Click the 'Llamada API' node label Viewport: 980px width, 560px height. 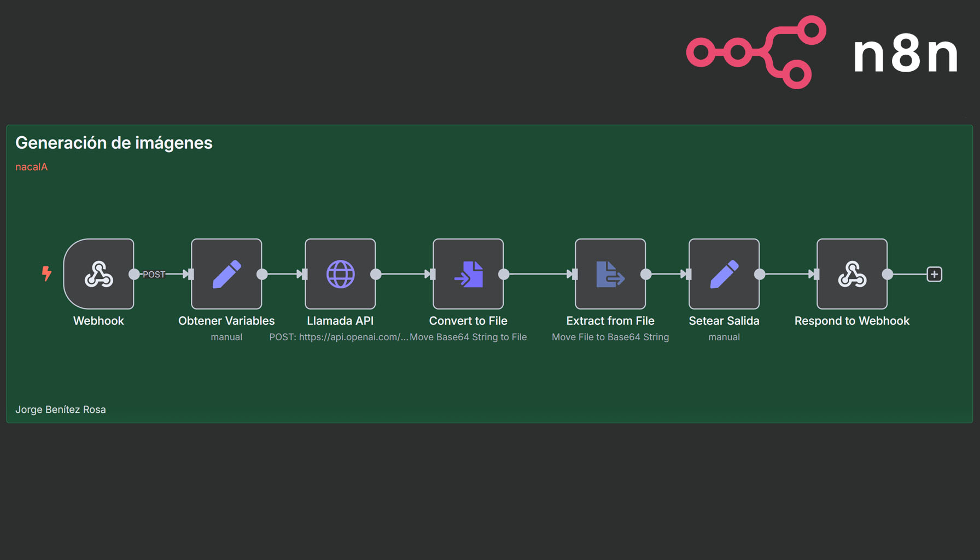click(x=340, y=321)
